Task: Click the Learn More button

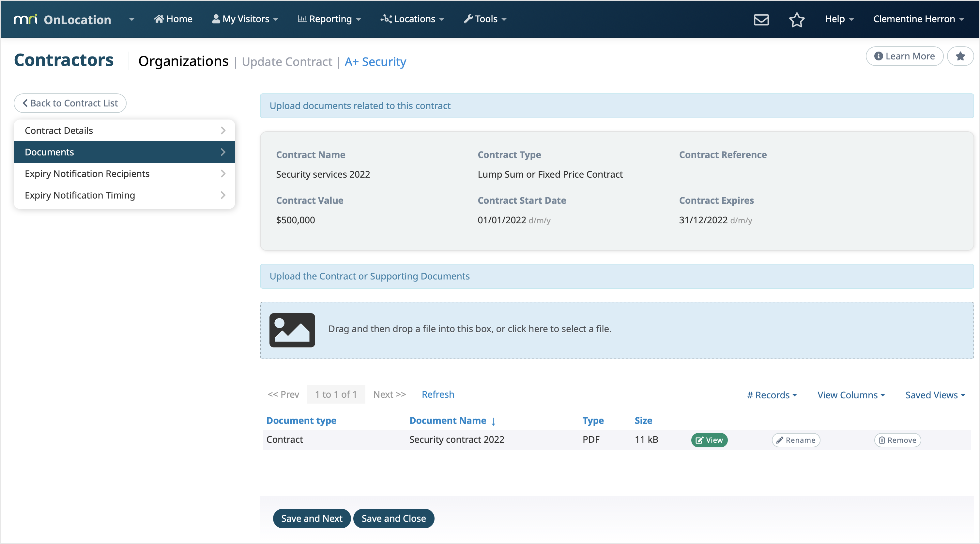Action: click(904, 56)
